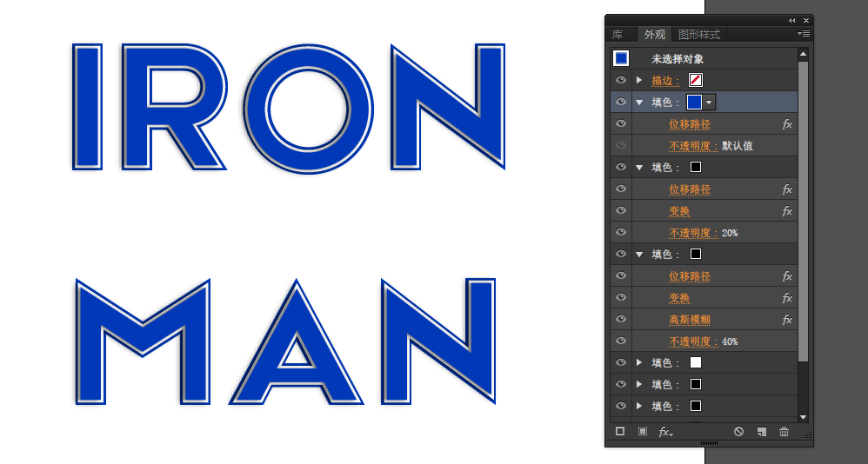868x464 pixels.
Task: Close the Appearance panel with the X button
Action: tap(806, 21)
